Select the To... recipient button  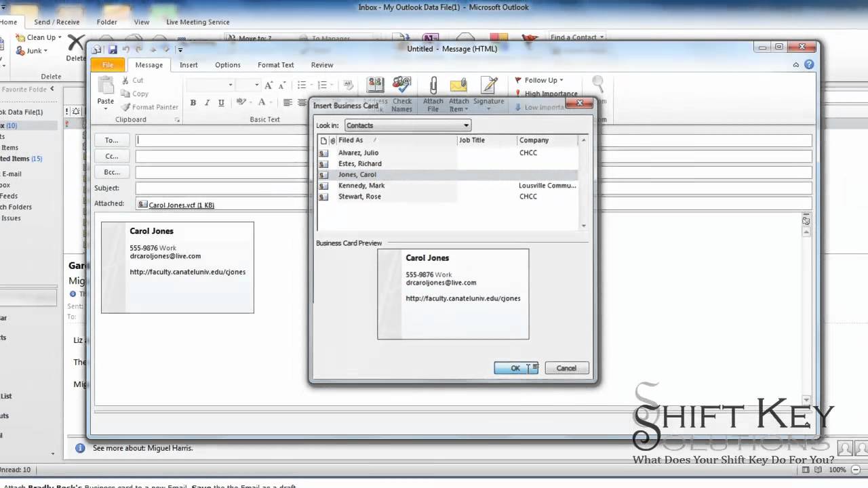(111, 140)
